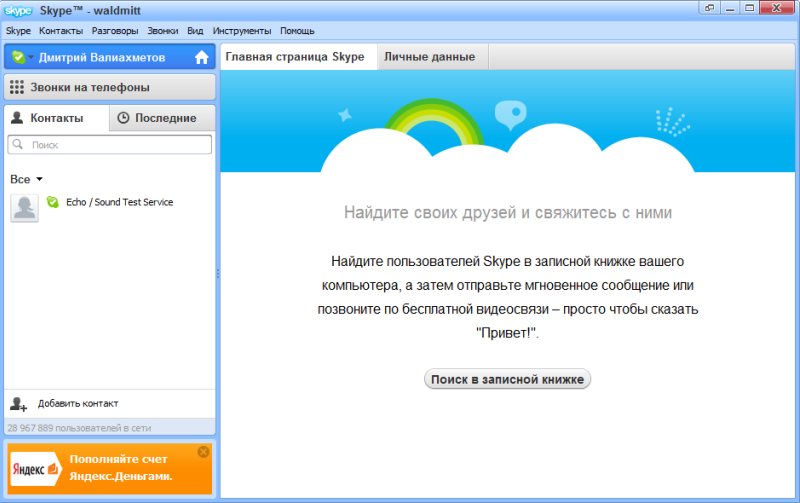Click the clock icon on the Последние tab
The image size is (800, 503).
click(x=123, y=118)
